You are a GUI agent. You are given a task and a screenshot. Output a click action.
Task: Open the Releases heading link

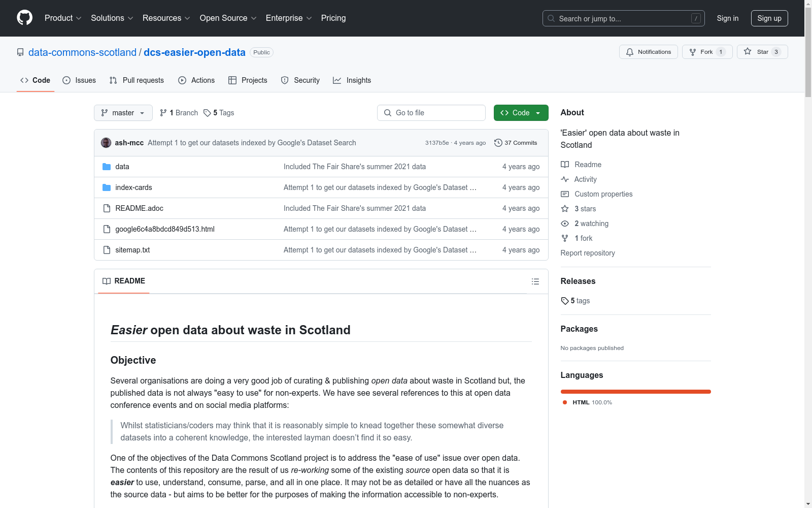[578, 281]
